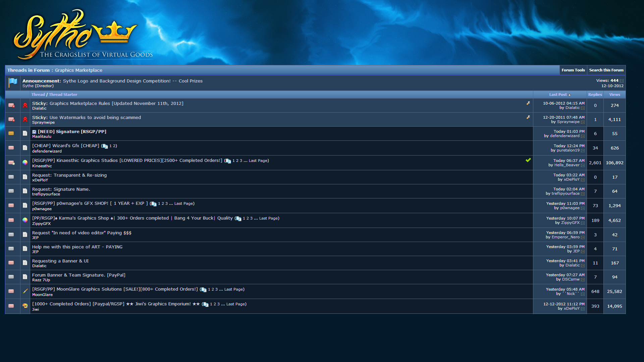Open Graphics Marketplace Rules sticky thread
Screen dimensions: 644x362
[116, 103]
